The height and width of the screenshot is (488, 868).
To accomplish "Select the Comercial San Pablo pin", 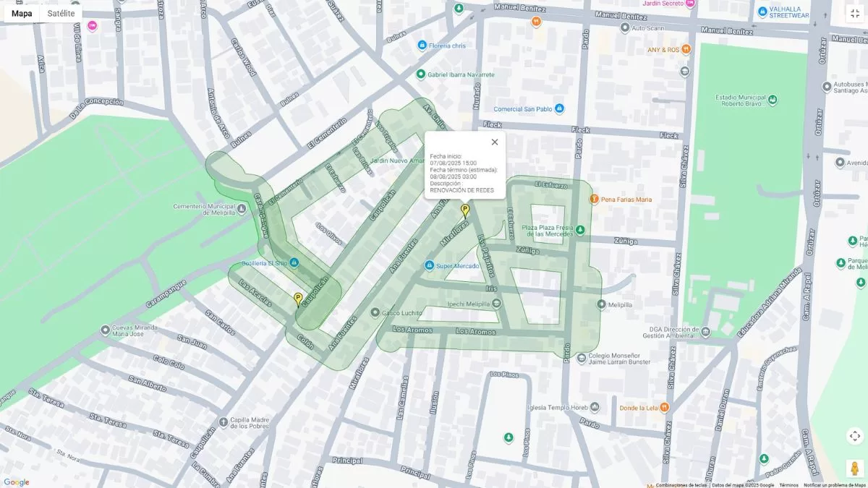I will click(x=559, y=108).
